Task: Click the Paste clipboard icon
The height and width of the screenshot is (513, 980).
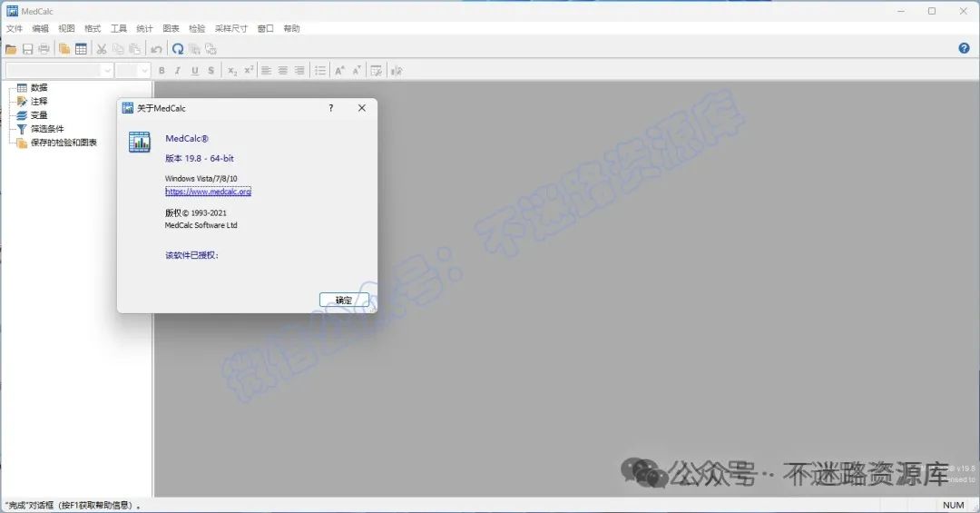Action: [134, 49]
